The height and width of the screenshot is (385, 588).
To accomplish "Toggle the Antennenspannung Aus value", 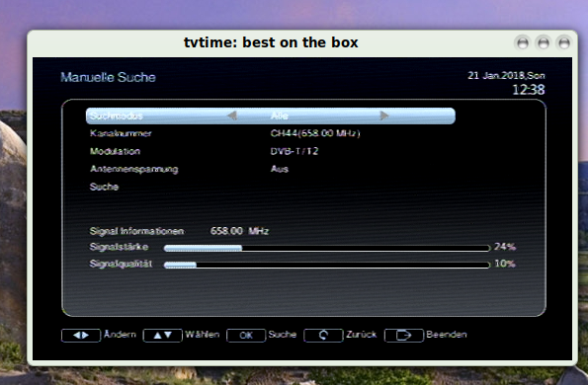I will point(280,169).
